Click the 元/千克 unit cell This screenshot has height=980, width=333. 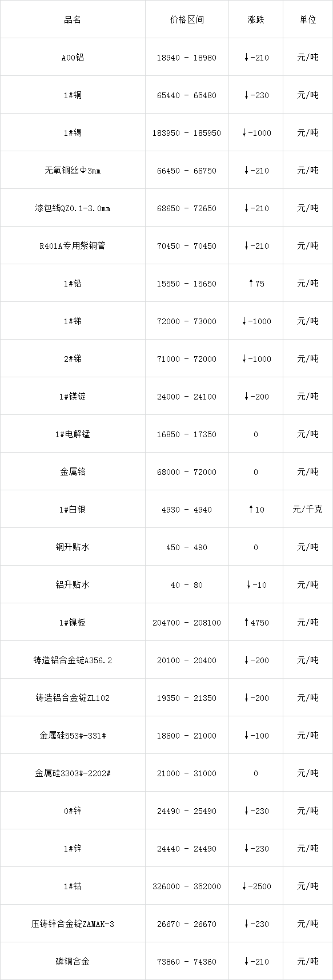[308, 510]
